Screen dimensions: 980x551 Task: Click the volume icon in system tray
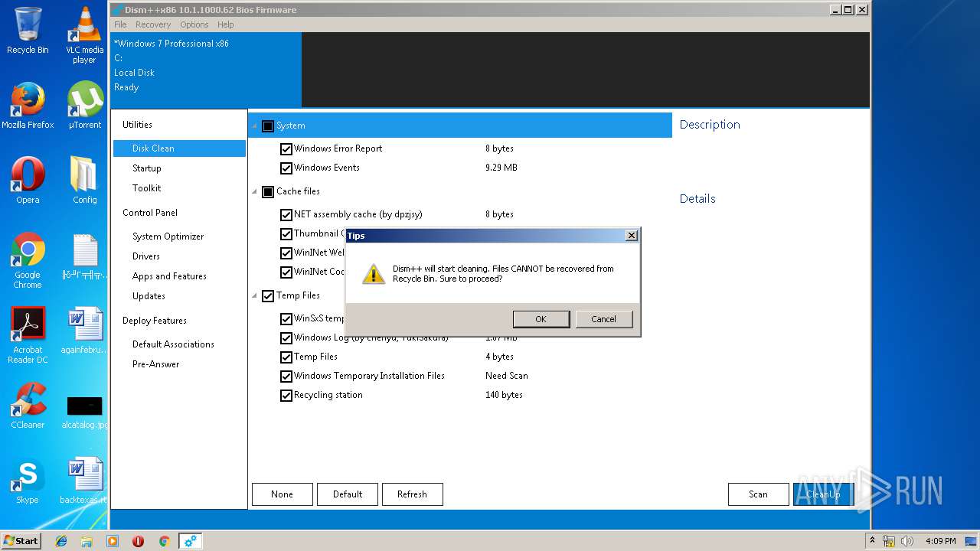click(906, 541)
